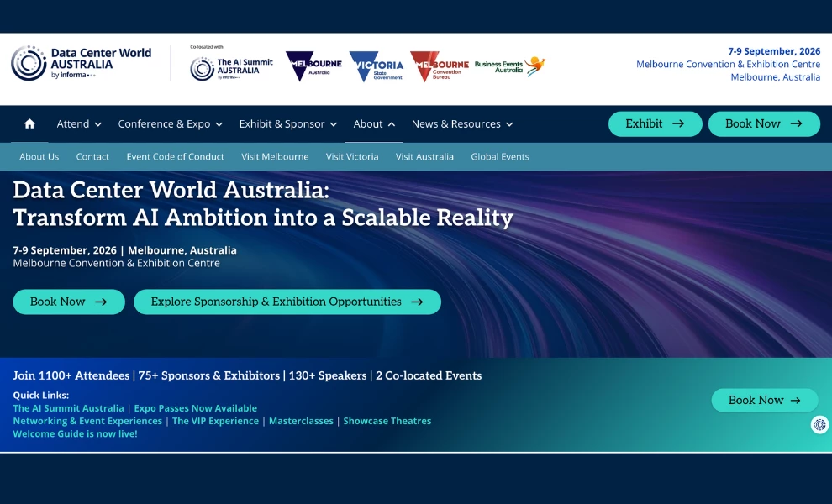This screenshot has width=832, height=504.
Task: Follow The AI Summit Australia quick link
Action: click(68, 408)
